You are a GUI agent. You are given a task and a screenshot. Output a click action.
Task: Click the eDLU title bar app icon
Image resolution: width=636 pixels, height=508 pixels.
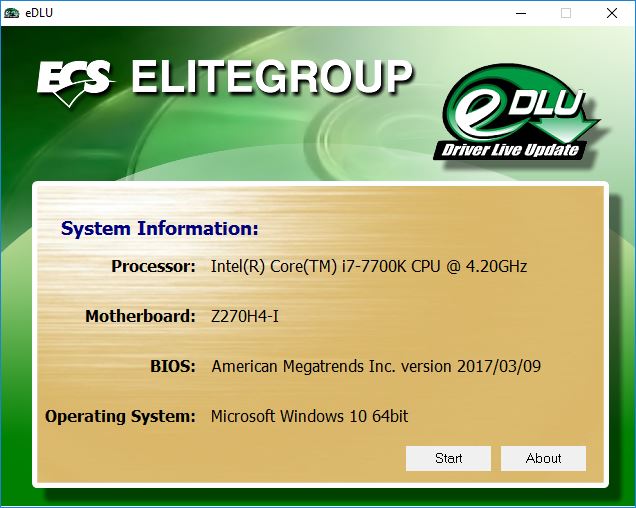click(x=11, y=13)
